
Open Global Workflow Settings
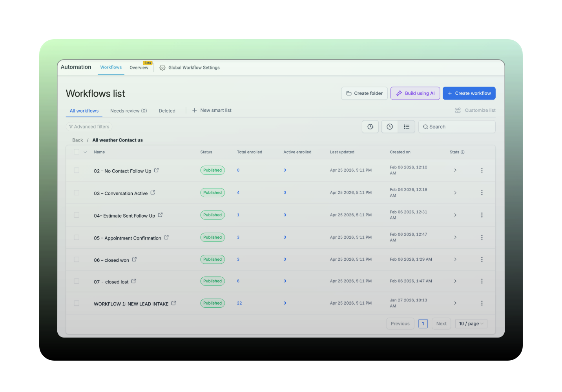point(190,68)
